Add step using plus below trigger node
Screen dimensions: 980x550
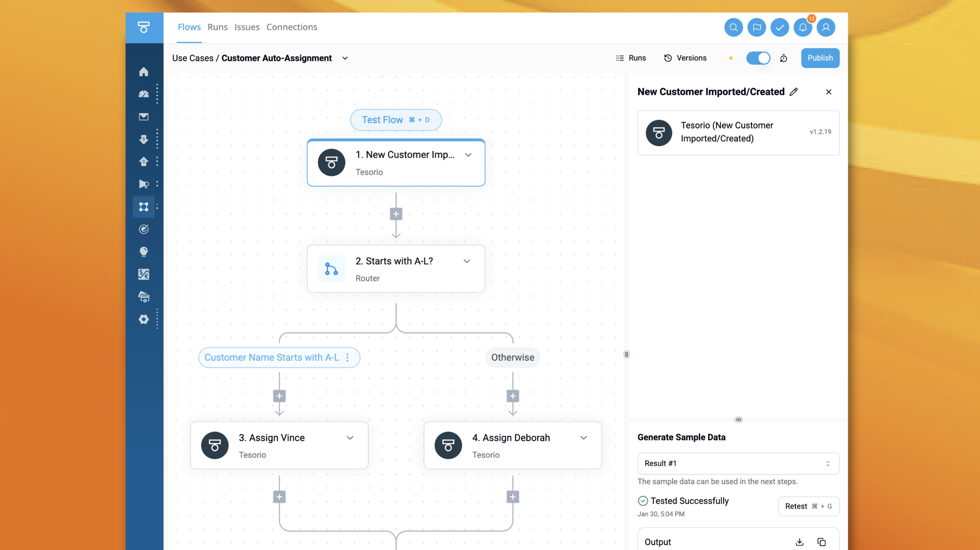[x=396, y=214]
